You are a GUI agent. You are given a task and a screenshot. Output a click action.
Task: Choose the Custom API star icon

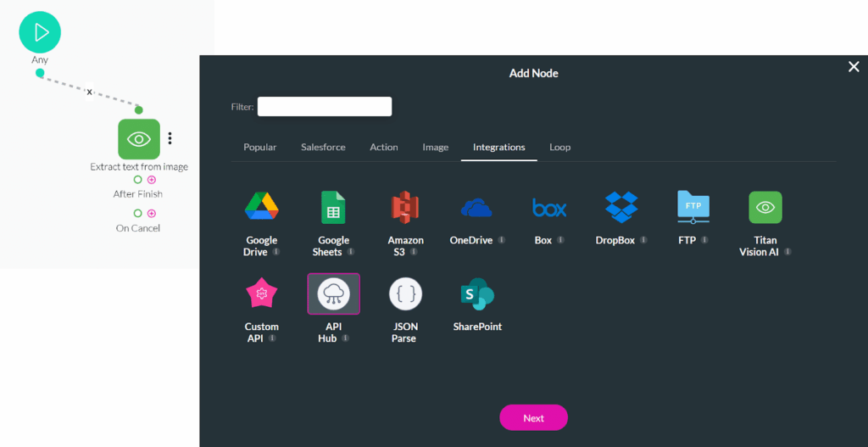[261, 293]
